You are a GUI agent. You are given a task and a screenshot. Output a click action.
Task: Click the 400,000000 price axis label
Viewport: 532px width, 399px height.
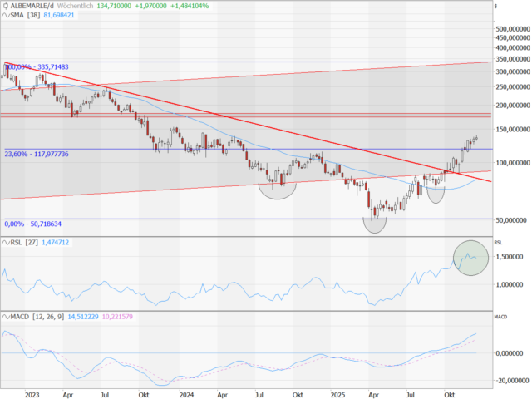point(513,48)
